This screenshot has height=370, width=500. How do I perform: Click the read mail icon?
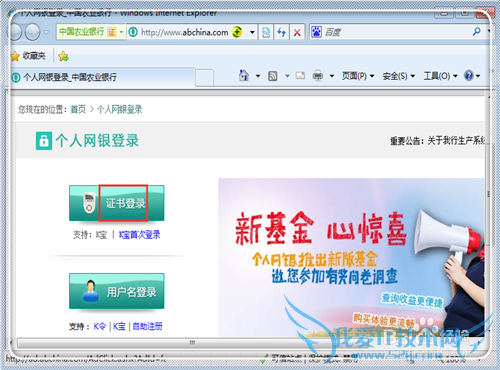300,76
